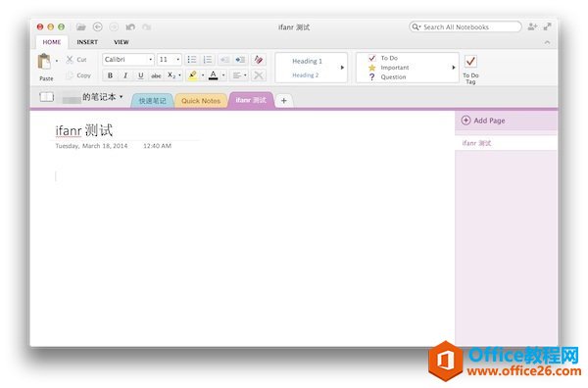Apply italic formatting icon

125,75
